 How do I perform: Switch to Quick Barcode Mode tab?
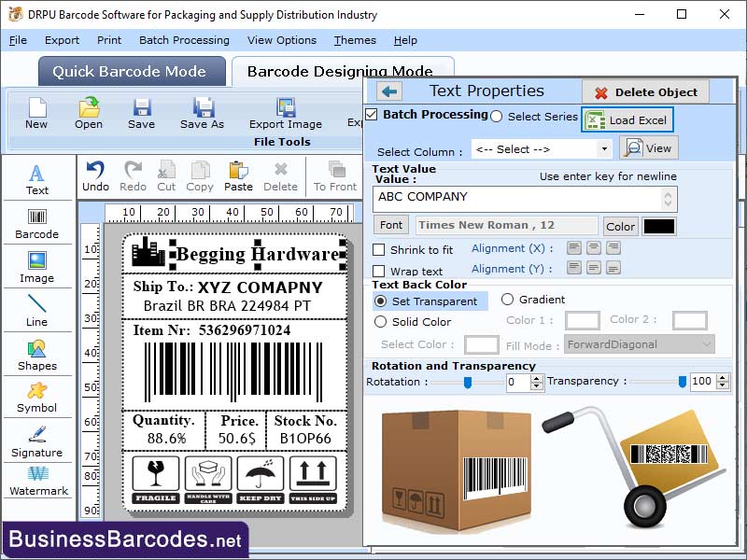(x=131, y=72)
